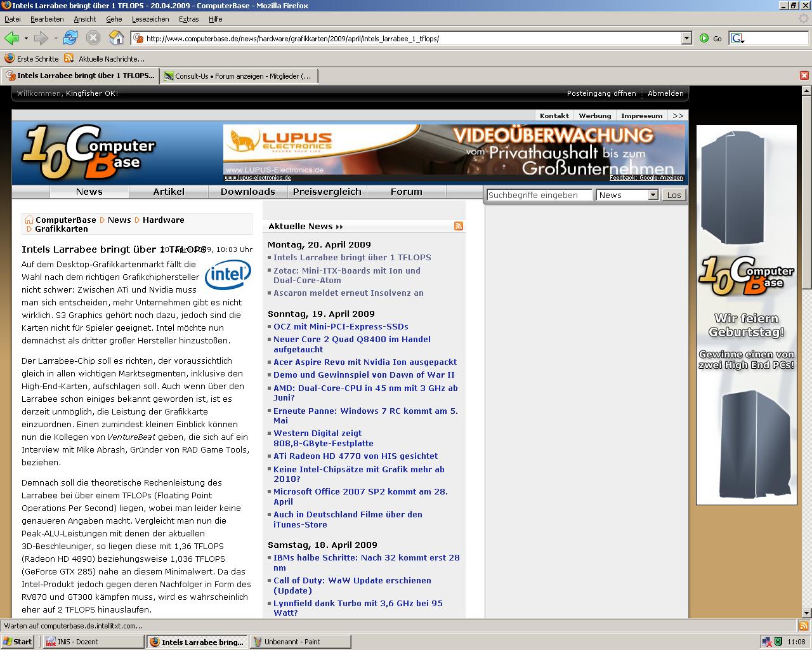Click the ComputerBase birthday PC giveaway banner

747,315
